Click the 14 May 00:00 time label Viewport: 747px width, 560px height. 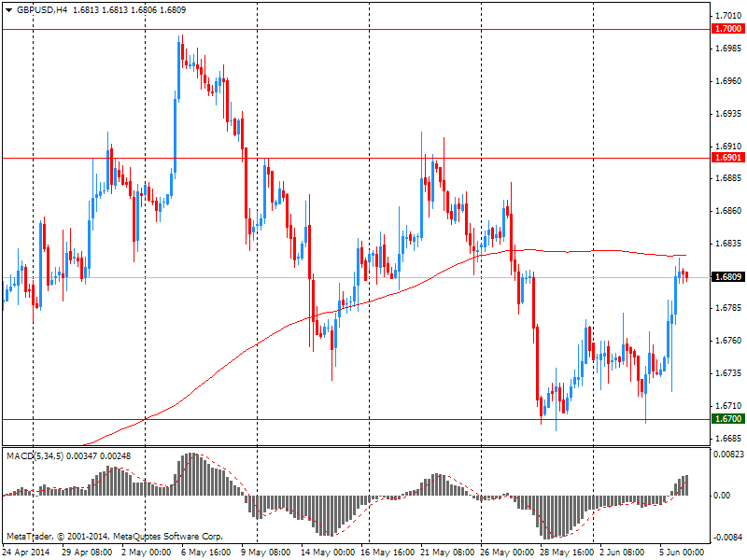click(x=328, y=553)
